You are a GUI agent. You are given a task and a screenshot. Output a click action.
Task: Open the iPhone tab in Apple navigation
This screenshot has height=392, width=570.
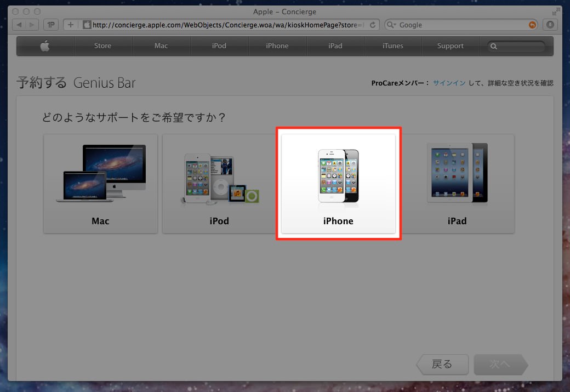tap(277, 46)
